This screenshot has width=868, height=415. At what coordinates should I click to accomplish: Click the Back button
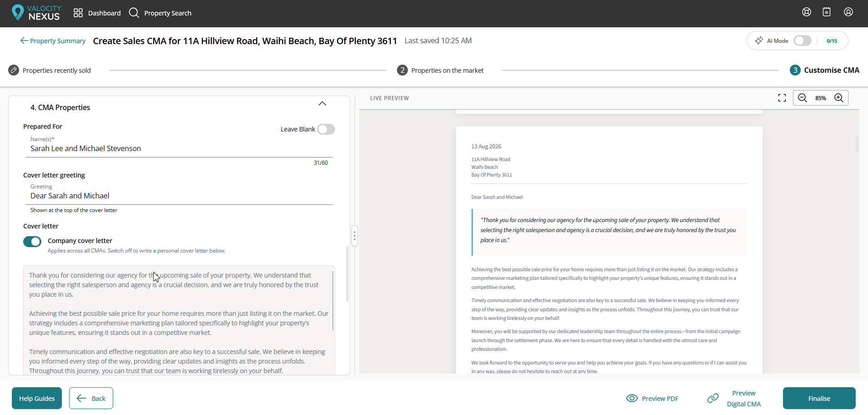tap(91, 398)
